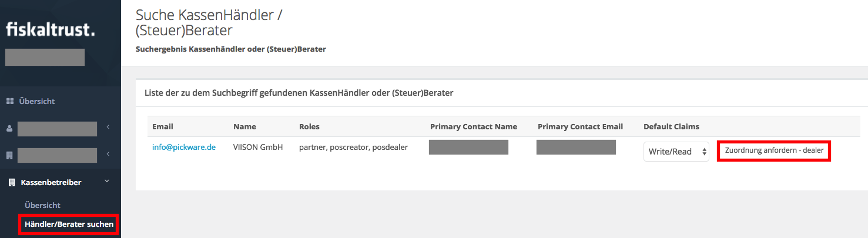Click the fiskaltrust logo
The image size is (868, 238).
pos(50,29)
